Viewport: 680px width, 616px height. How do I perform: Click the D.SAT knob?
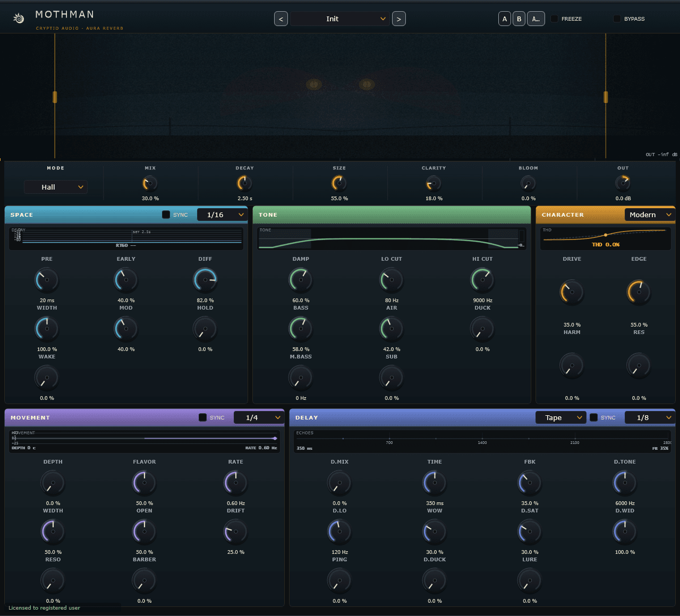pos(530,532)
